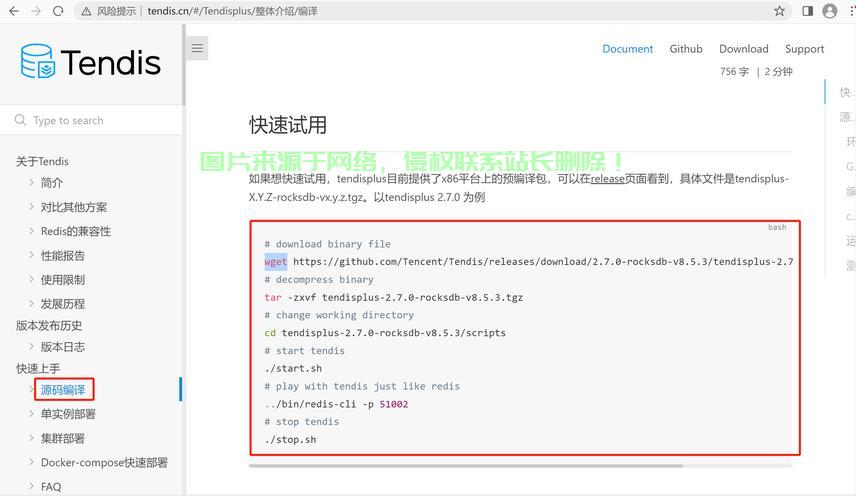Click the '# download binary file' comment

click(328, 244)
